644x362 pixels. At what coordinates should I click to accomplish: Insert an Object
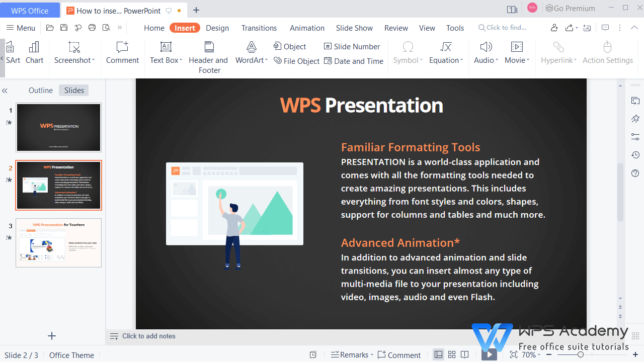(x=290, y=46)
